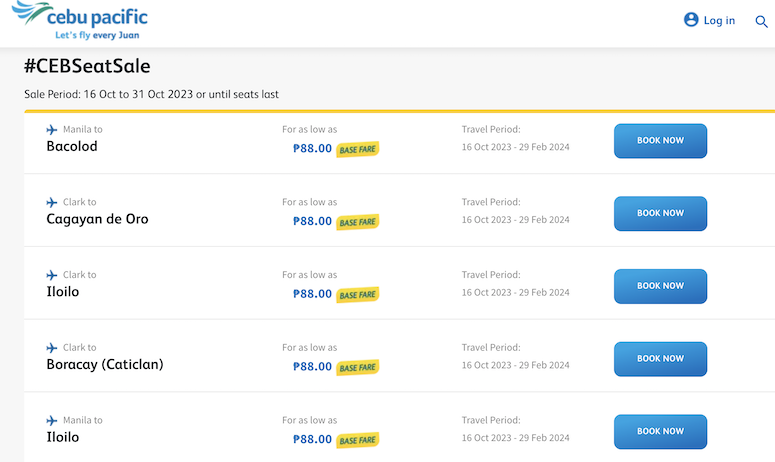Click airplane icon next to Manila to Bacolod

coord(52,129)
